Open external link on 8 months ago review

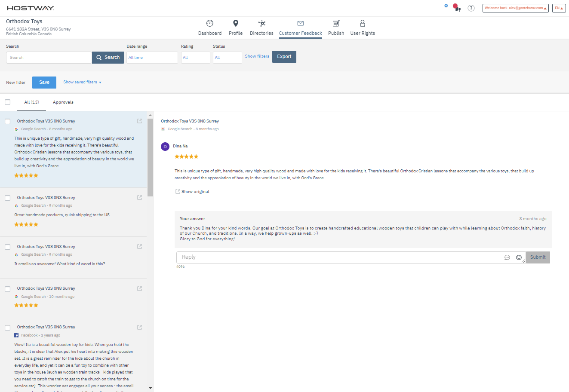click(140, 121)
